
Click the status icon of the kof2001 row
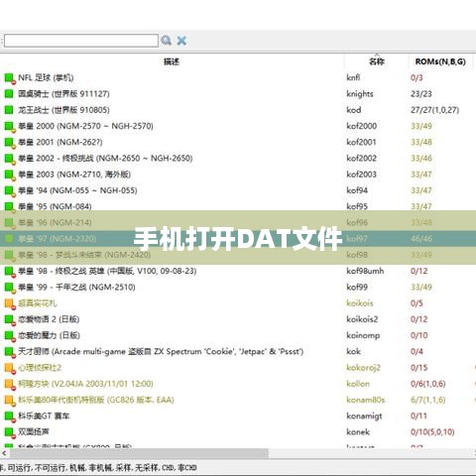point(10,143)
